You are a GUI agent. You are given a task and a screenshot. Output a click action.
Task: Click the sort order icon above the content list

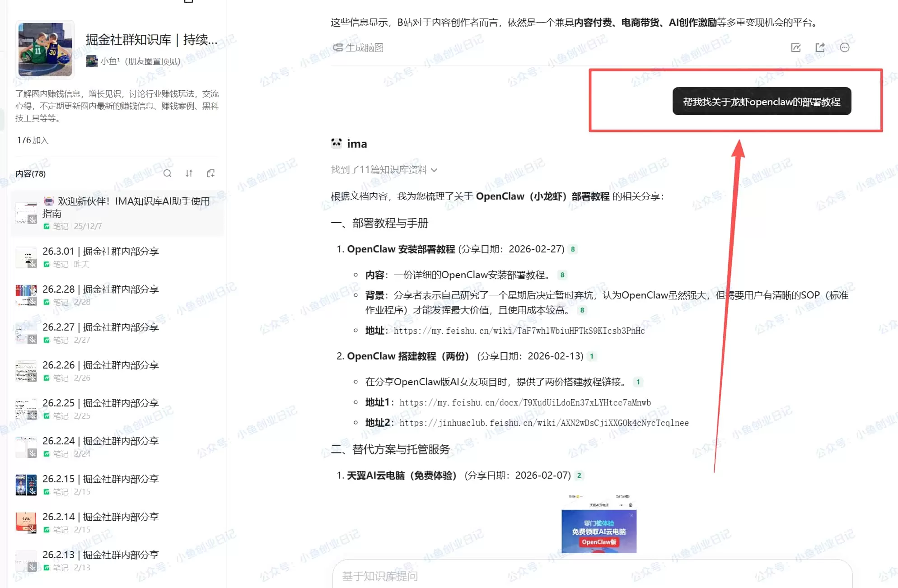[x=189, y=173]
